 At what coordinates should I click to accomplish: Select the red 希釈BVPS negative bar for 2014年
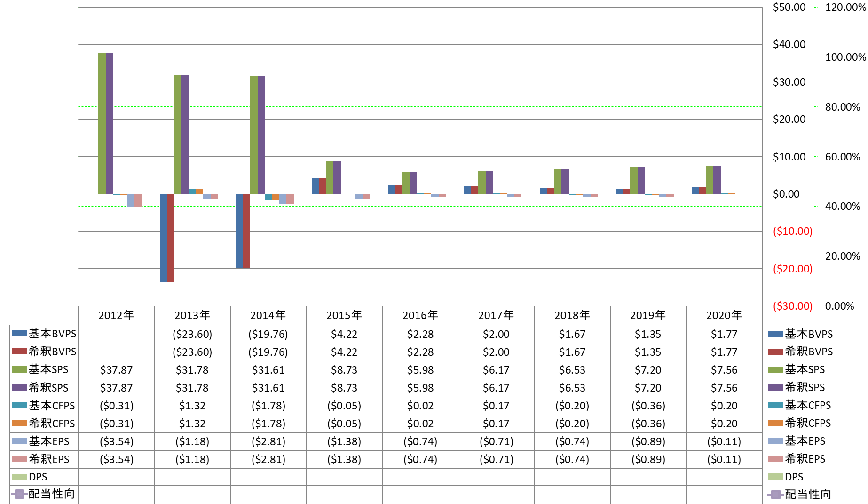246,231
